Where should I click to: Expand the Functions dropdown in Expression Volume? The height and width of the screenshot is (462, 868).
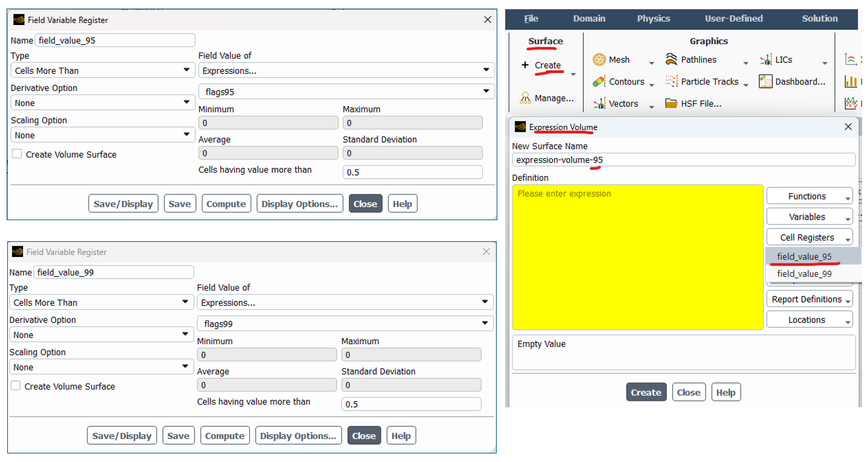pyautogui.click(x=809, y=196)
